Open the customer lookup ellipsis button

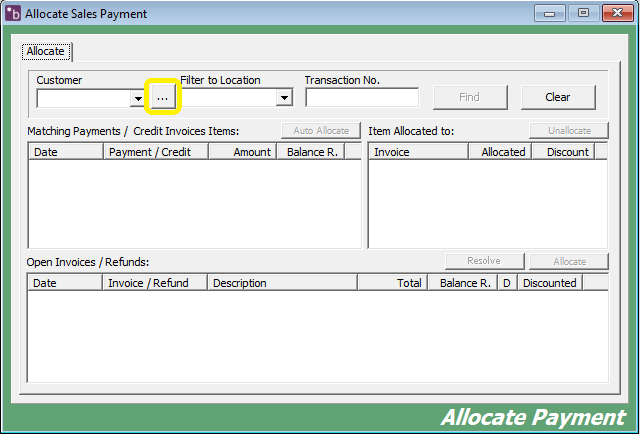162,97
